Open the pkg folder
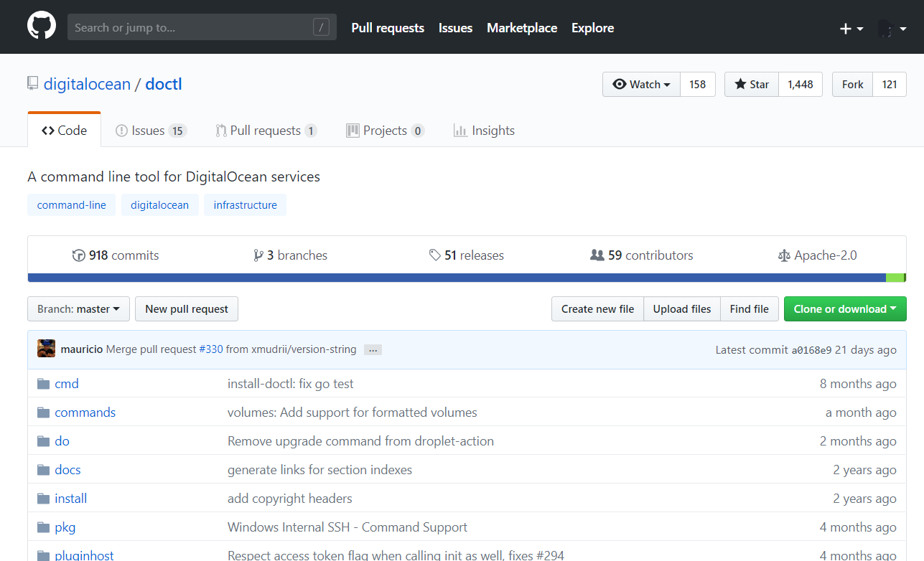The image size is (924, 561). [x=65, y=527]
